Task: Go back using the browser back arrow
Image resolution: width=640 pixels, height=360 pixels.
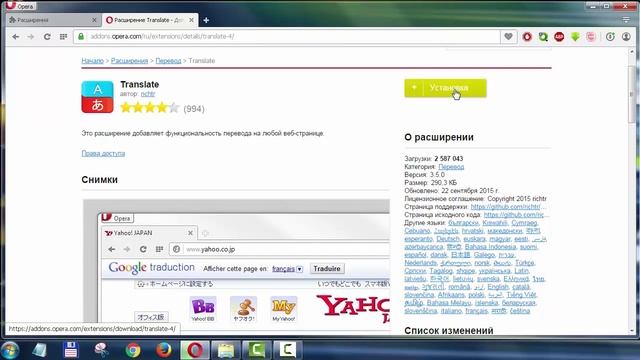Action: click(16, 37)
